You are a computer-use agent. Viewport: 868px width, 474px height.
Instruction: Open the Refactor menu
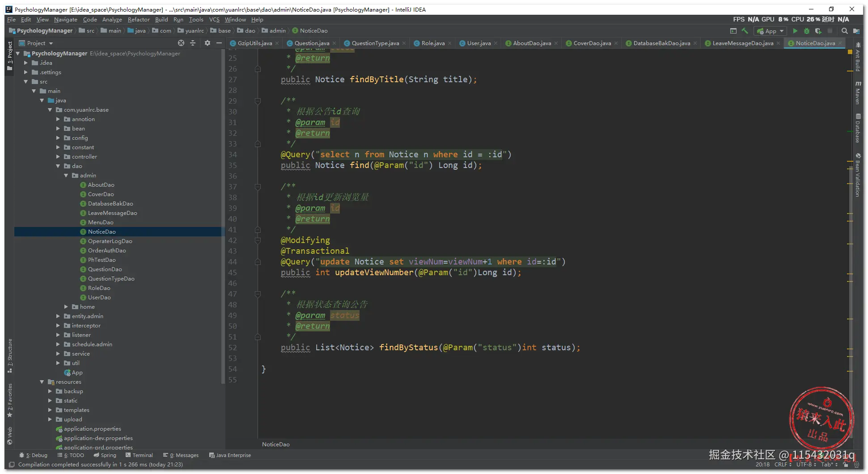(x=139, y=20)
